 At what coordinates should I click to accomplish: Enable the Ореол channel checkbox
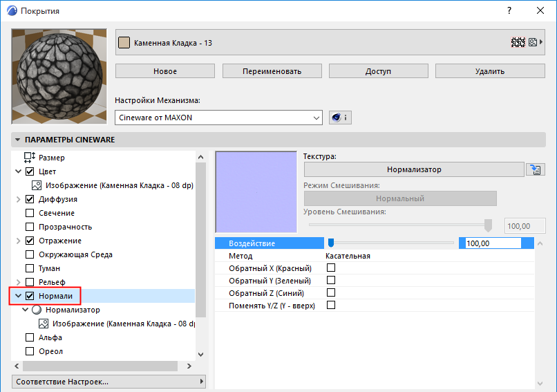click(30, 351)
